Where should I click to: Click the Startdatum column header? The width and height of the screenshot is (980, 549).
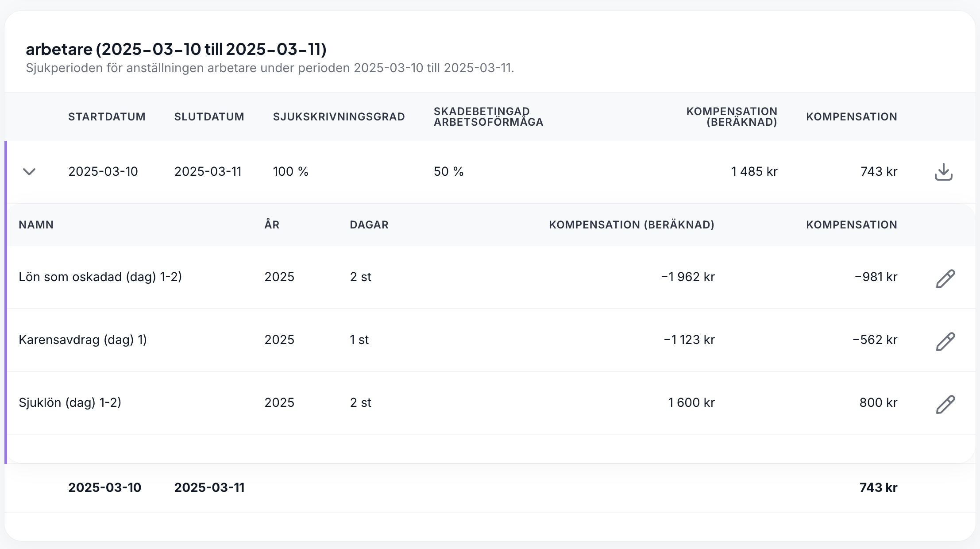click(x=107, y=117)
